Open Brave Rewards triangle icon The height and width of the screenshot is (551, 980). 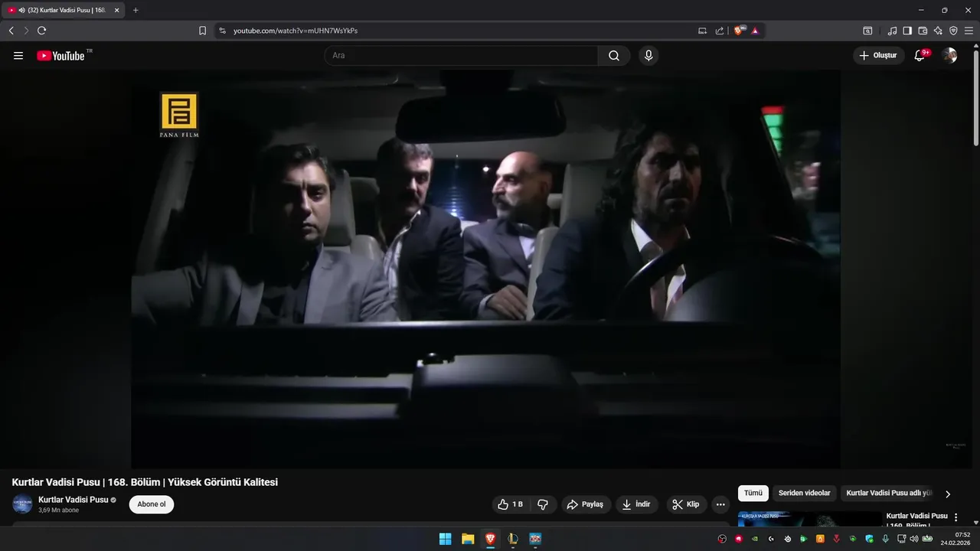[755, 31]
